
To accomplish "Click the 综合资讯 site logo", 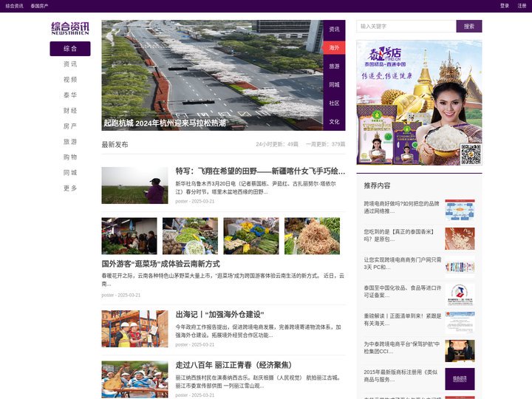I will [70, 29].
